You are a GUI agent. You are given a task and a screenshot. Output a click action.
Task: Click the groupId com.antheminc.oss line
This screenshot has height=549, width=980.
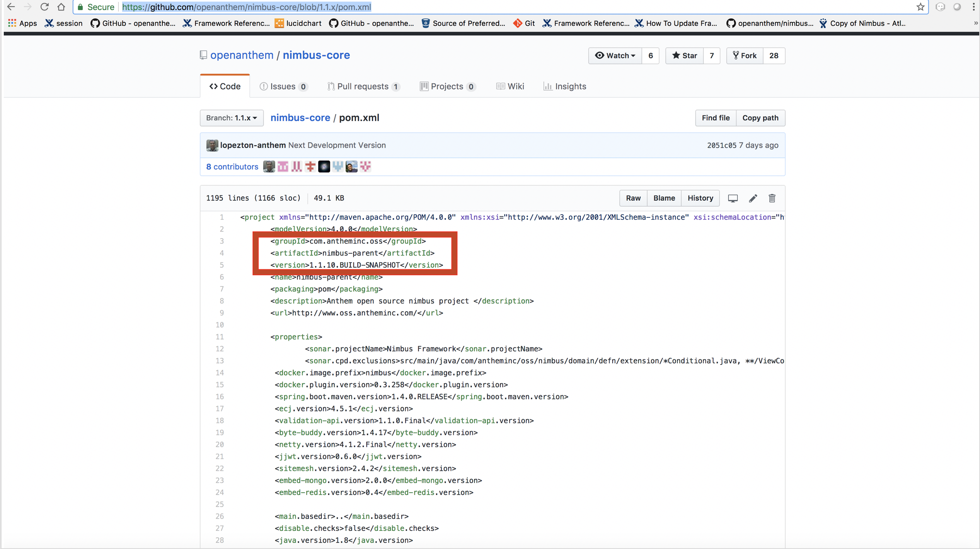coord(348,241)
